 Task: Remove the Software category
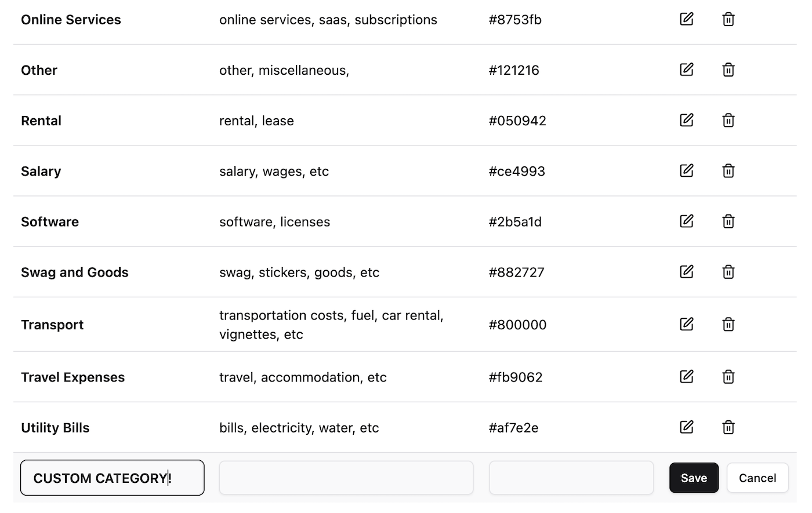click(728, 221)
